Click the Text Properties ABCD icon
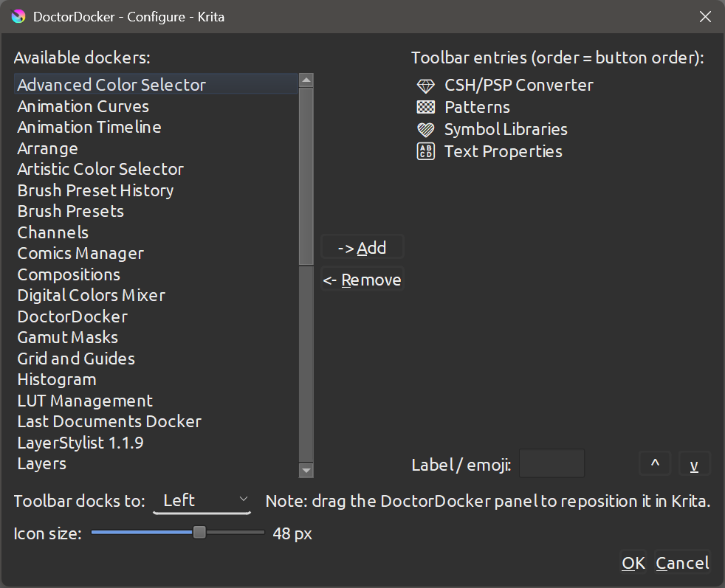This screenshot has height=588, width=725. pyautogui.click(x=426, y=152)
